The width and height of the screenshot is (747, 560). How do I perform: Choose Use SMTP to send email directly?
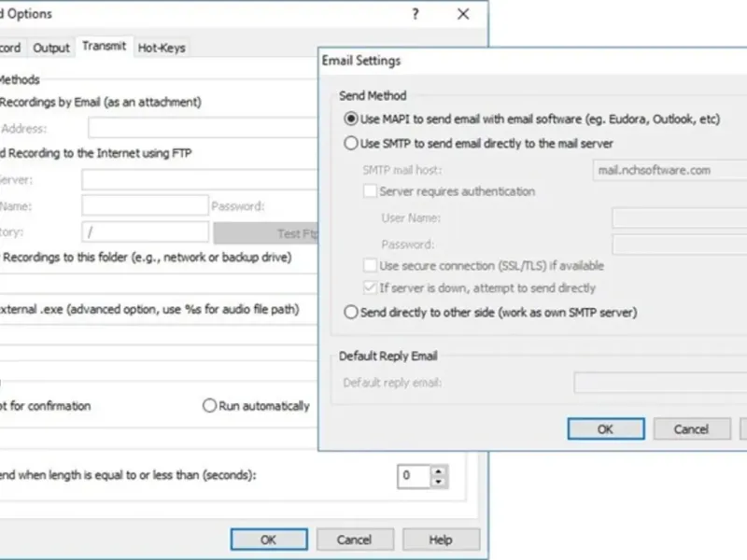point(351,144)
